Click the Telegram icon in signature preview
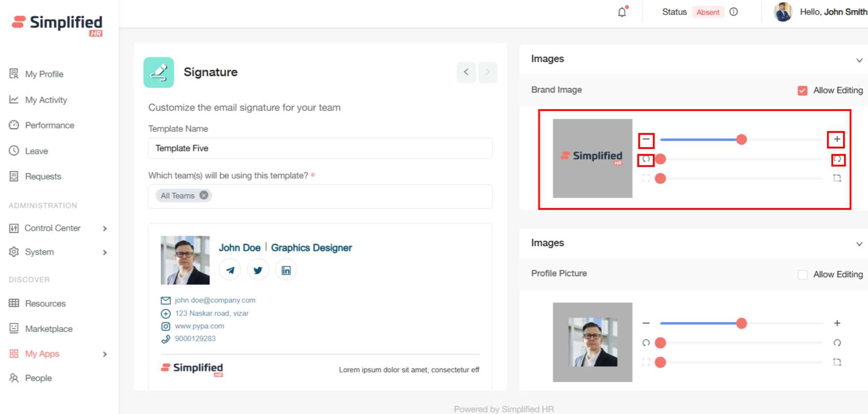868x414 pixels. point(230,270)
